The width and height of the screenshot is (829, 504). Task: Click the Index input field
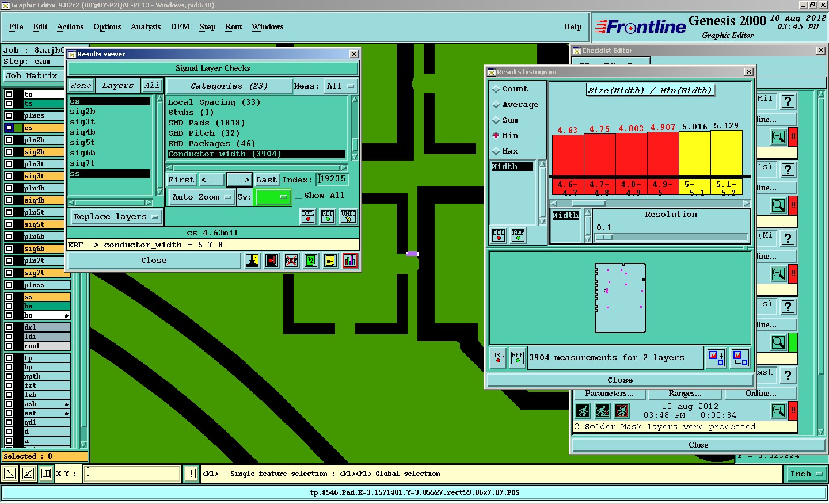point(332,180)
